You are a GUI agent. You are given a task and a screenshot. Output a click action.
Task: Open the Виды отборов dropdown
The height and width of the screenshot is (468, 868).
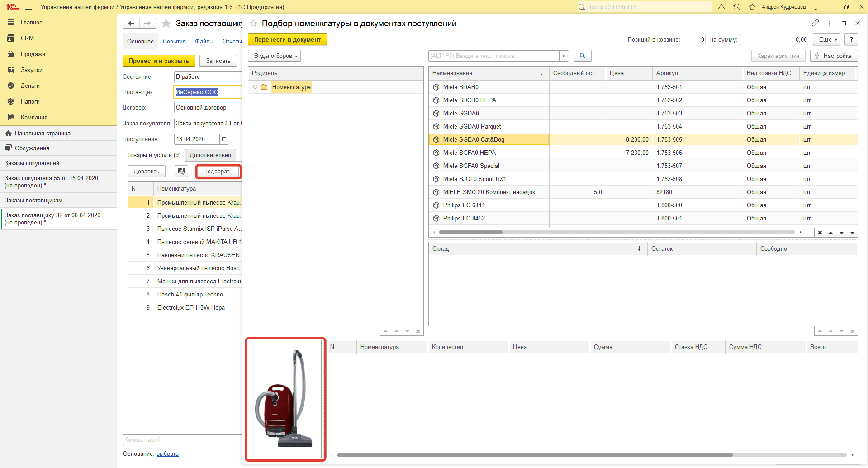(274, 56)
